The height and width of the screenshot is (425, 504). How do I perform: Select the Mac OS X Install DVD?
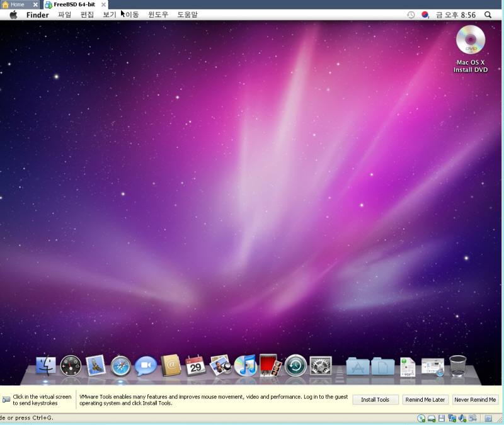point(471,49)
